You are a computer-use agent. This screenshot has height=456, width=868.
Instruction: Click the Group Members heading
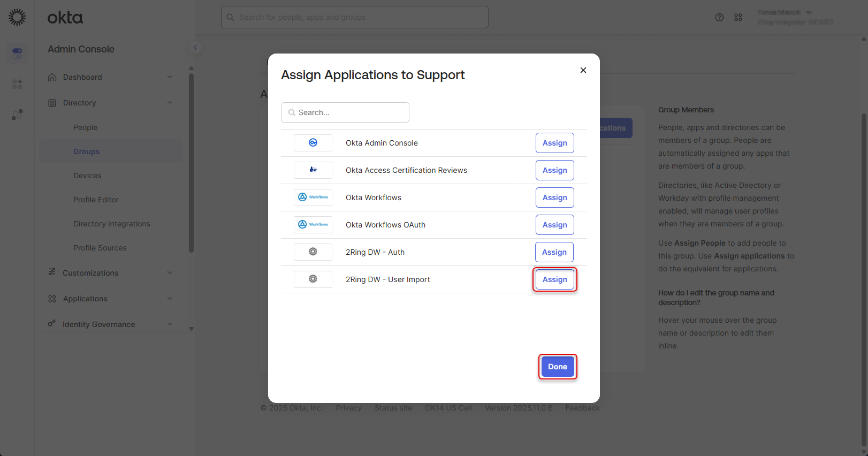tap(686, 110)
